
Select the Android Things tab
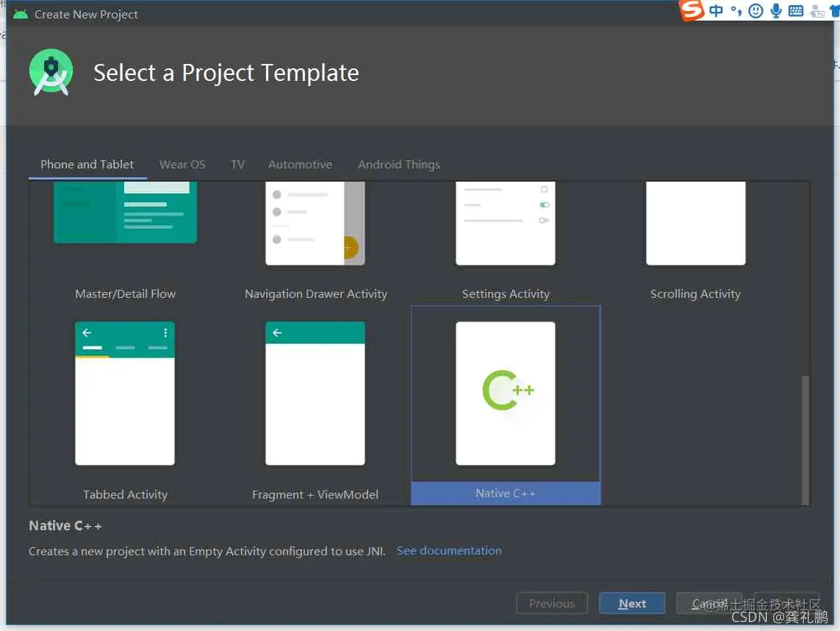[x=399, y=165]
